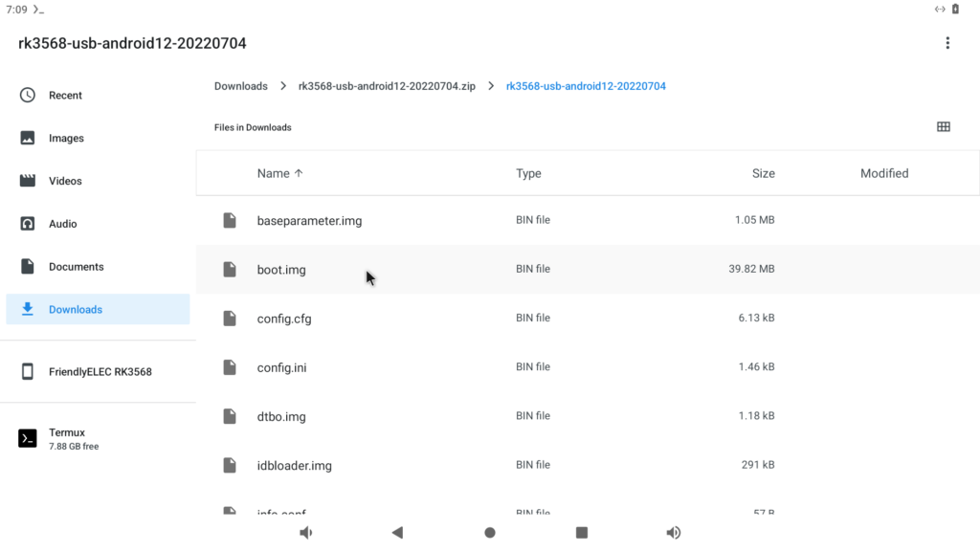Screen dimensions: 980x551
Task: Click the file icon beside boot.img
Action: [230, 269]
